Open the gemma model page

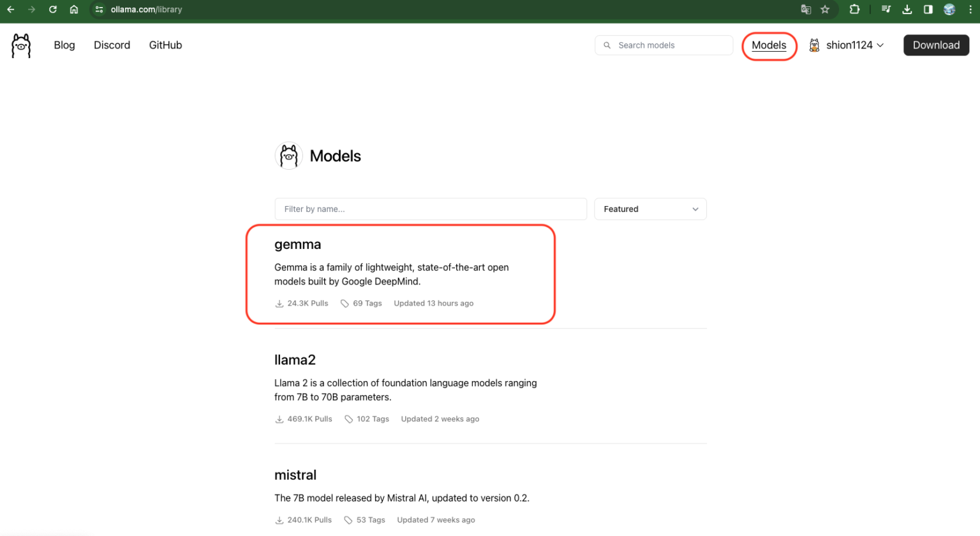pos(297,244)
